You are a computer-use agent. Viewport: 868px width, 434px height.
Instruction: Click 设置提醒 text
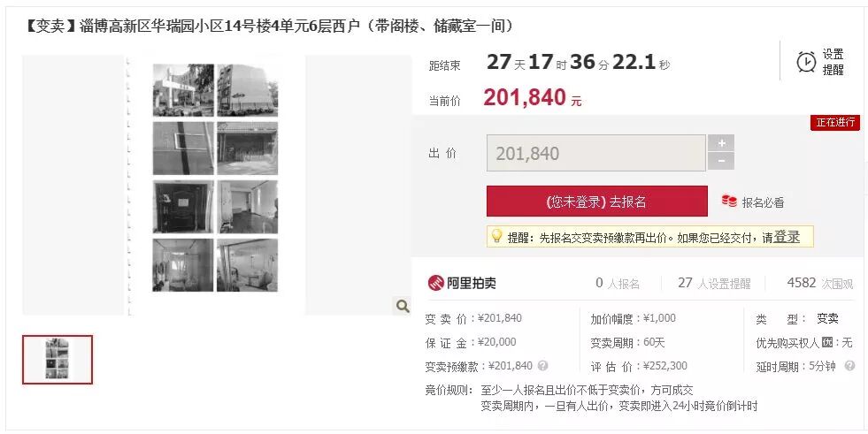coord(833,62)
